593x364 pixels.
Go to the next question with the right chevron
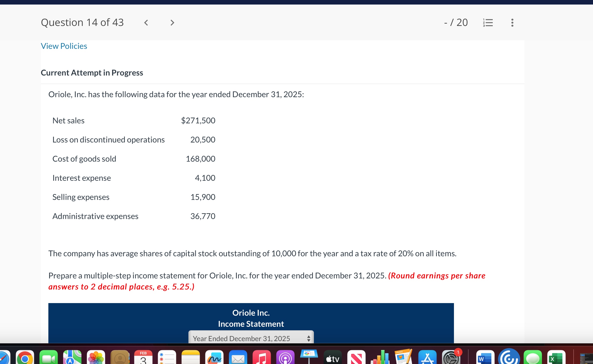click(172, 22)
